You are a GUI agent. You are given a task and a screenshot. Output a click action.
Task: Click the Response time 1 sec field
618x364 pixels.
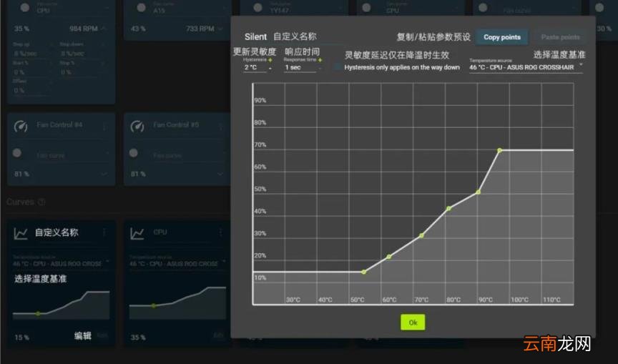point(300,68)
